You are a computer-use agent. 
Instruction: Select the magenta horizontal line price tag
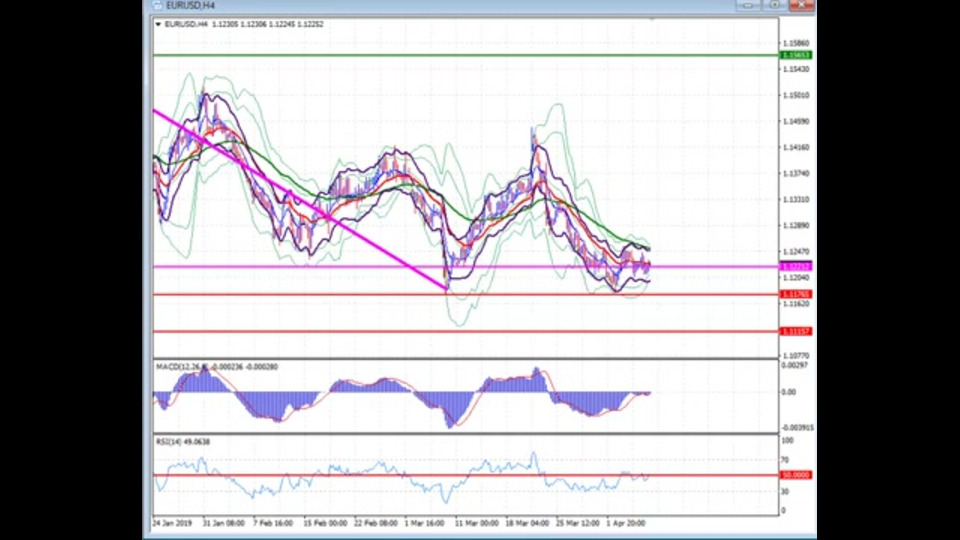(x=795, y=266)
